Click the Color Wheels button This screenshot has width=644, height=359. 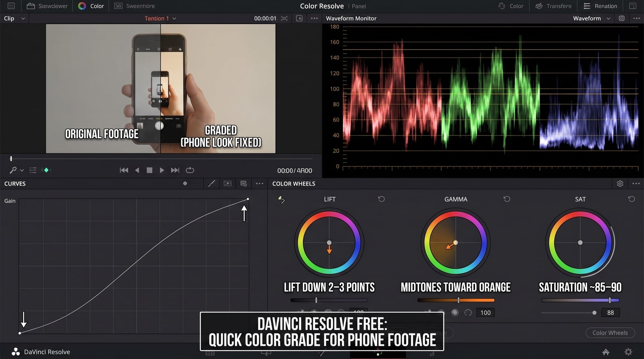[610, 333]
